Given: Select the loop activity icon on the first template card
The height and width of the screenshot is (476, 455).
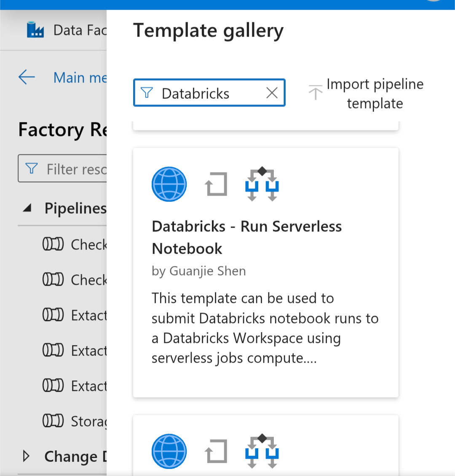Looking at the screenshot, I should (216, 184).
